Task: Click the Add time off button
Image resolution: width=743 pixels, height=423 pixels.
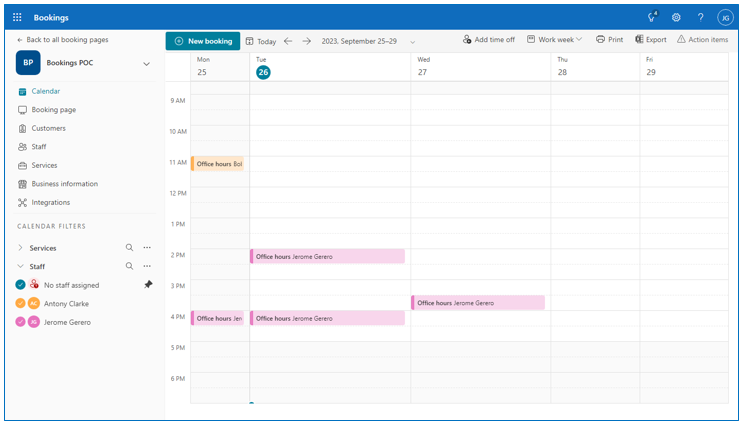Action: (489, 40)
